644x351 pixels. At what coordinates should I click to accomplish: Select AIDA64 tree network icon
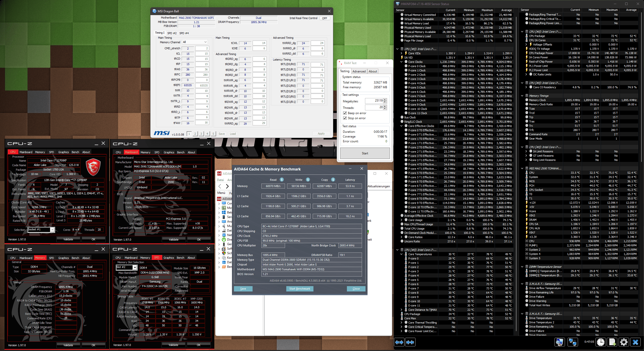(x=224, y=235)
